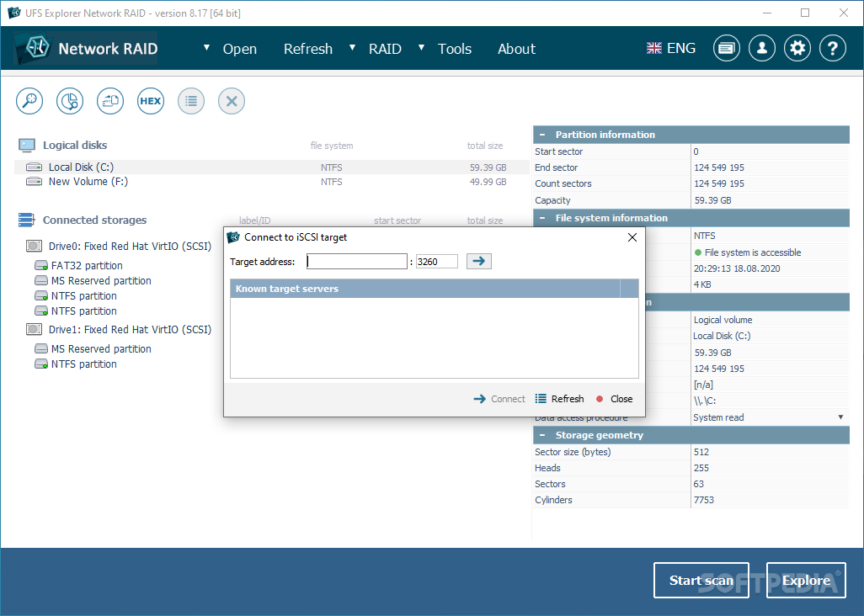Open the RAID menu
Screen dimensions: 864x616
(x=385, y=49)
